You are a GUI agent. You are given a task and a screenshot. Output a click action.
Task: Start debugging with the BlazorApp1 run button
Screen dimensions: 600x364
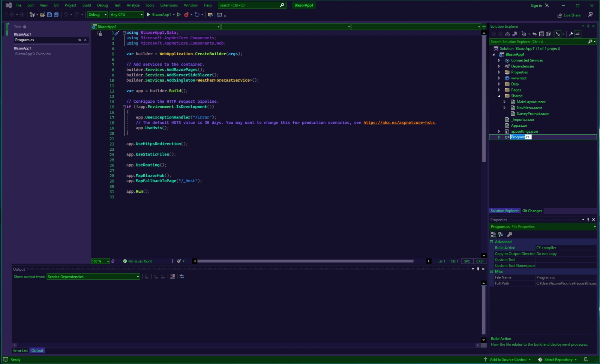159,15
